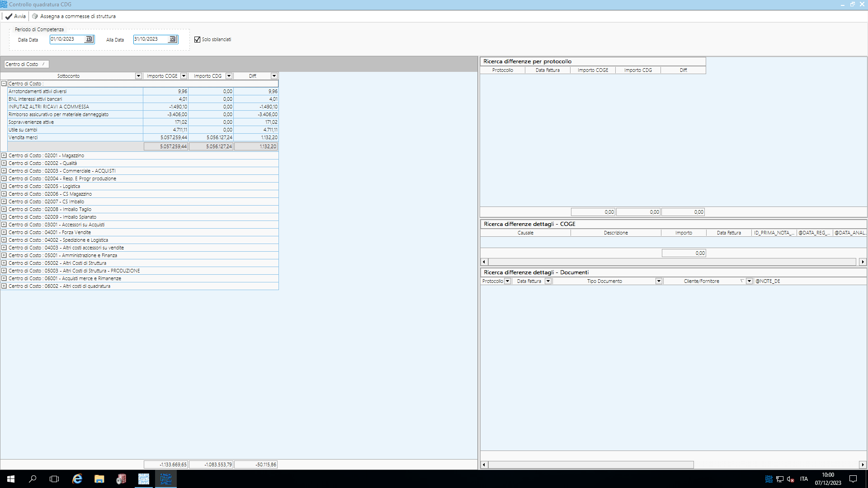Expand 02006 CS Magazzino group
This screenshot has width=868, height=488.
tap(4, 194)
